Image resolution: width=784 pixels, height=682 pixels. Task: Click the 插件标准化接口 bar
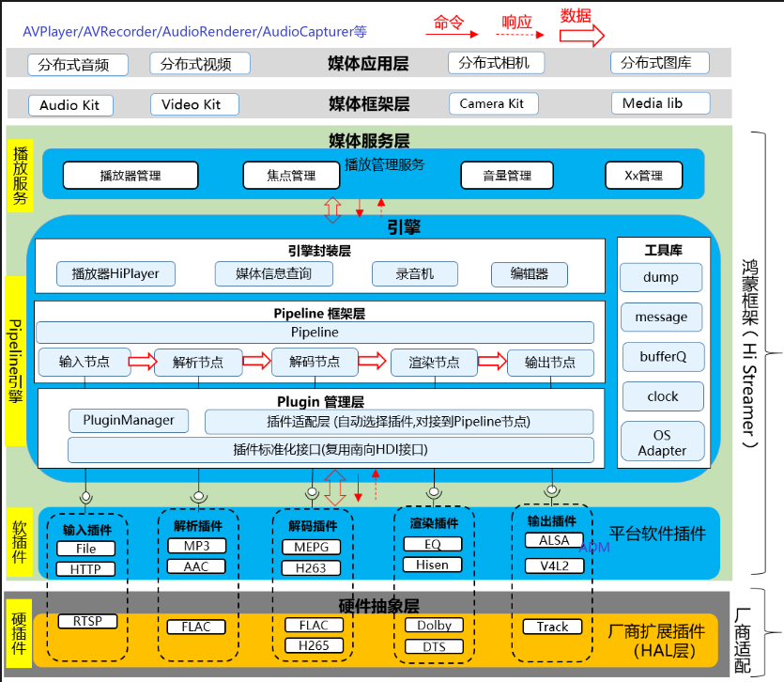[x=331, y=450]
